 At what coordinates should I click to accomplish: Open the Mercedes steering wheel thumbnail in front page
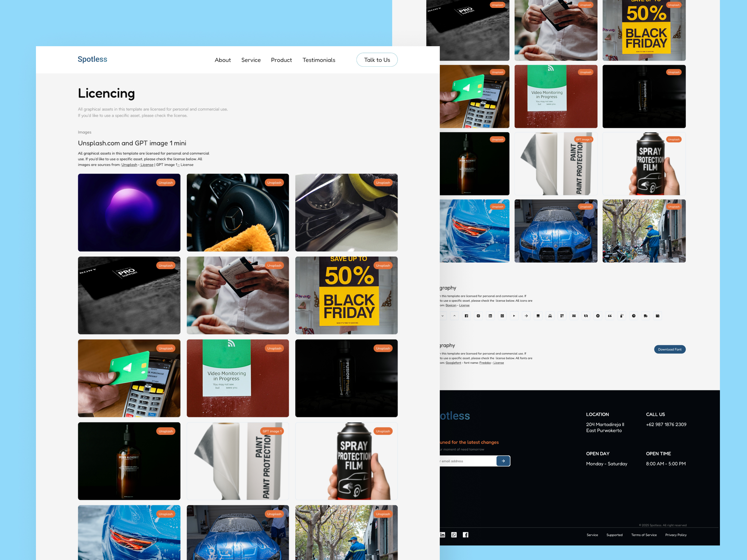tap(238, 213)
